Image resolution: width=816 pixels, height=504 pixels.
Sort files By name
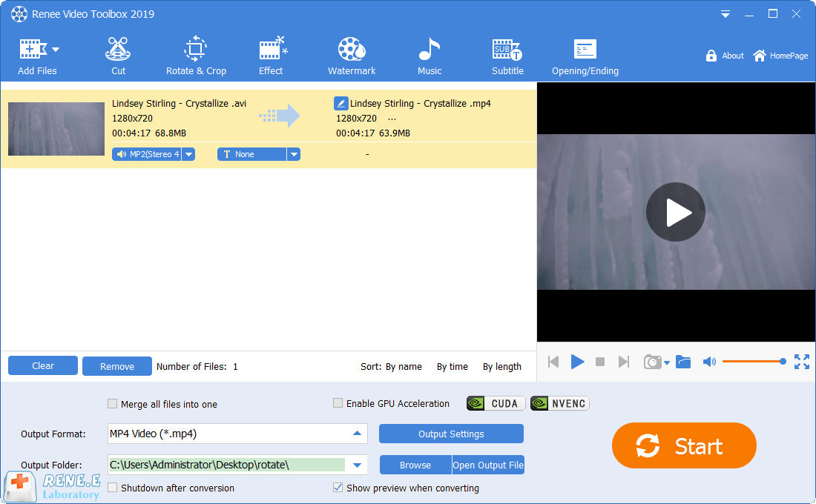tap(404, 367)
